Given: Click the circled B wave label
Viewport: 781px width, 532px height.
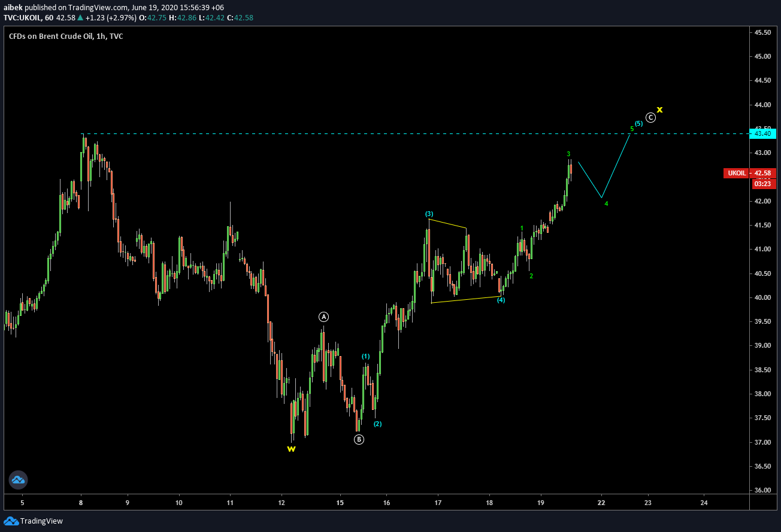Looking at the screenshot, I should (359, 439).
